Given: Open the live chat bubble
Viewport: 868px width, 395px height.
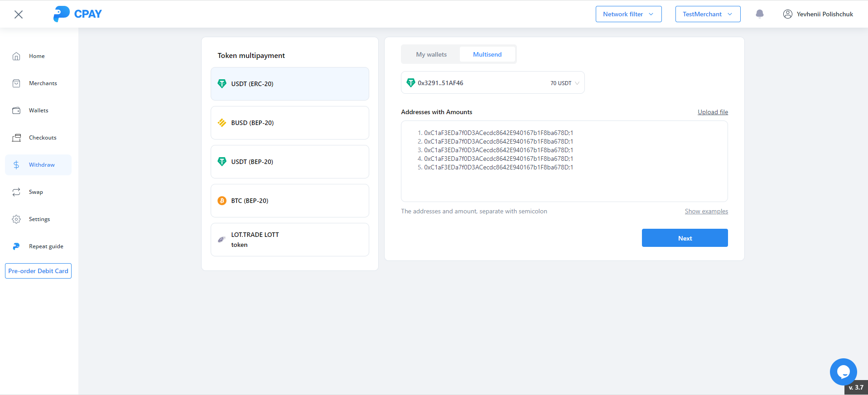Looking at the screenshot, I should pos(843,372).
